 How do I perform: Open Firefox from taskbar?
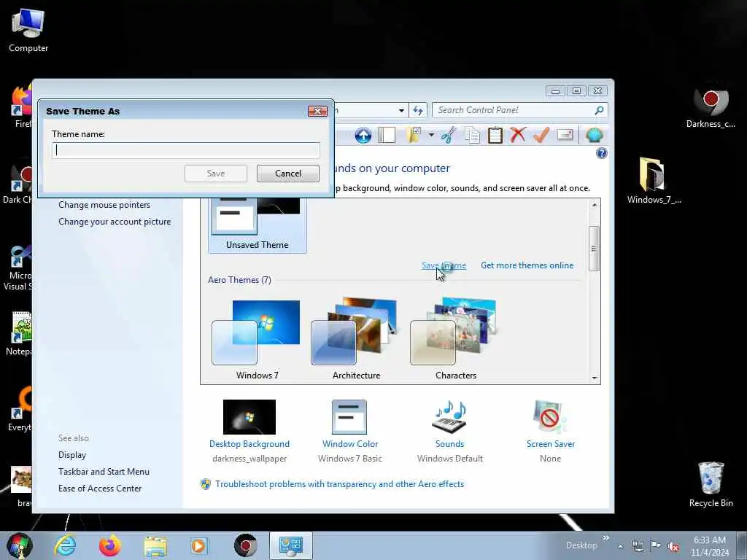coord(110,545)
